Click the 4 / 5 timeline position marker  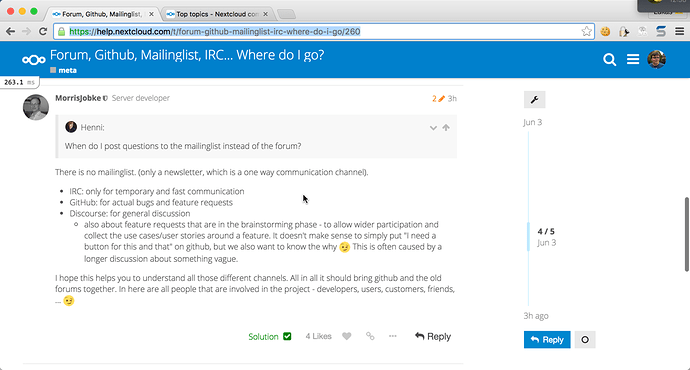546,231
